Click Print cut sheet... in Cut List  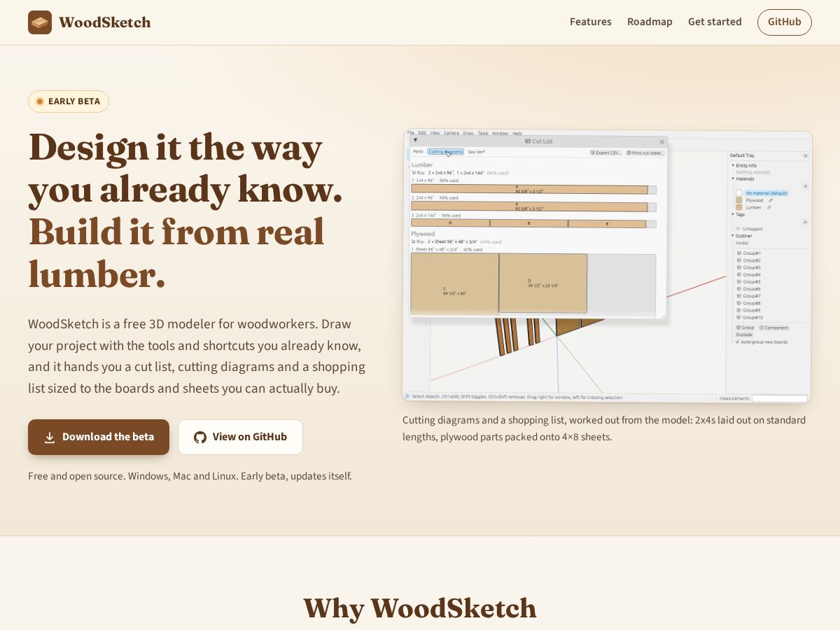click(x=645, y=153)
